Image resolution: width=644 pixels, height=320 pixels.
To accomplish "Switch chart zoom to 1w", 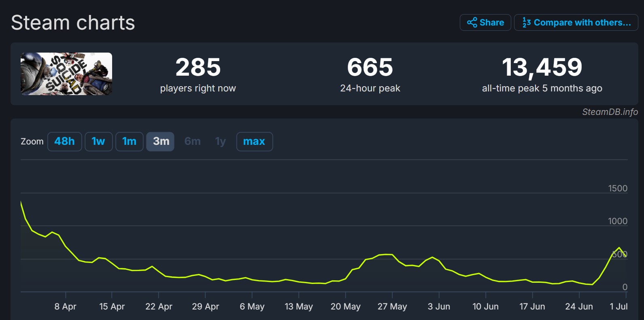I will coord(98,142).
